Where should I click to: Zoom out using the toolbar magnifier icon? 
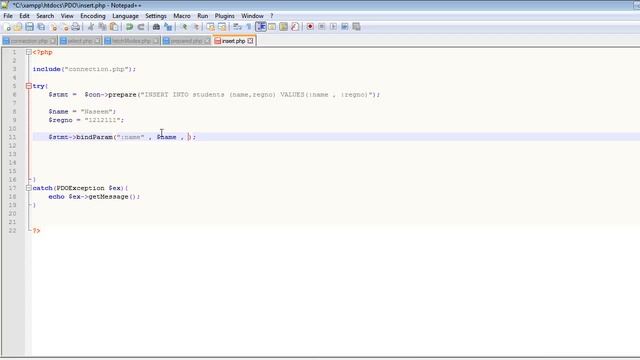coord(196,27)
